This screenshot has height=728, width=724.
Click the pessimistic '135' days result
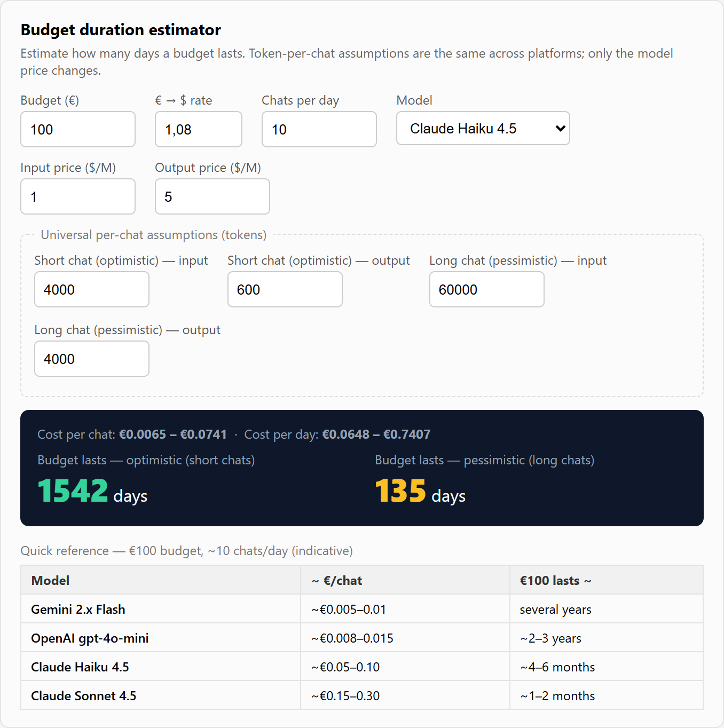pos(400,490)
